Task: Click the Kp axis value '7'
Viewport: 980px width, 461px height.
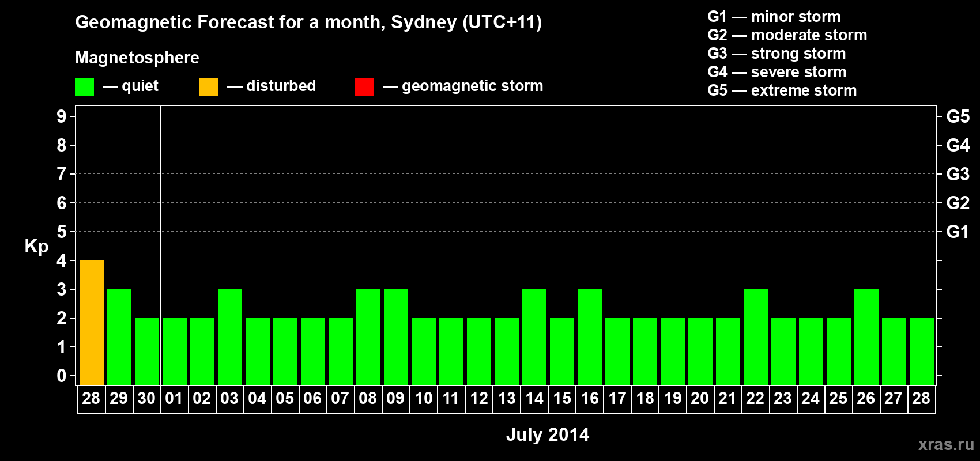Action: (x=62, y=174)
